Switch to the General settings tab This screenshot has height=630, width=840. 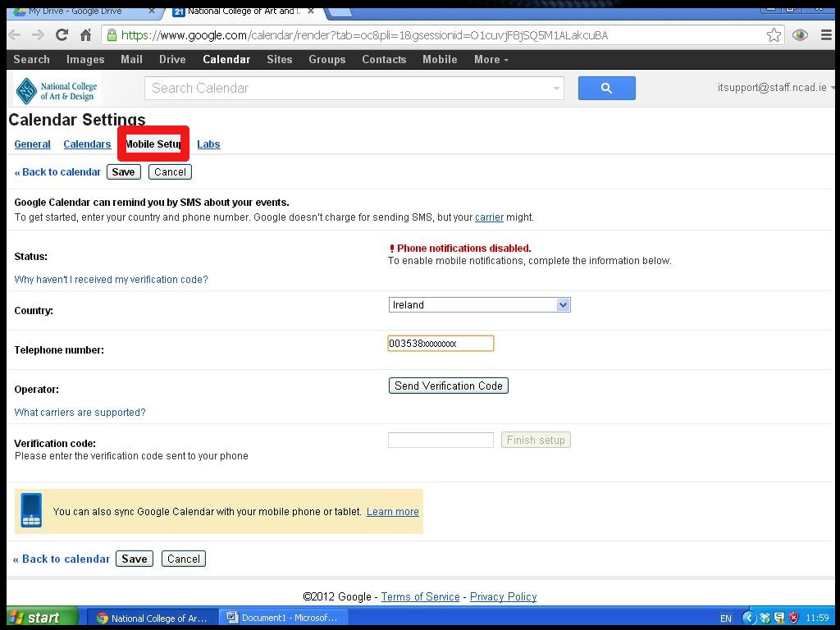tap(33, 144)
